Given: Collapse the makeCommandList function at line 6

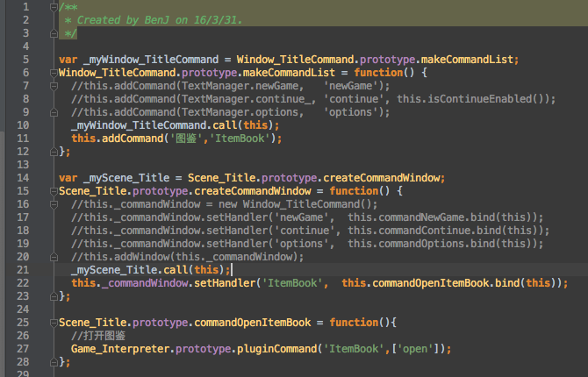Looking at the screenshot, I should [54, 73].
